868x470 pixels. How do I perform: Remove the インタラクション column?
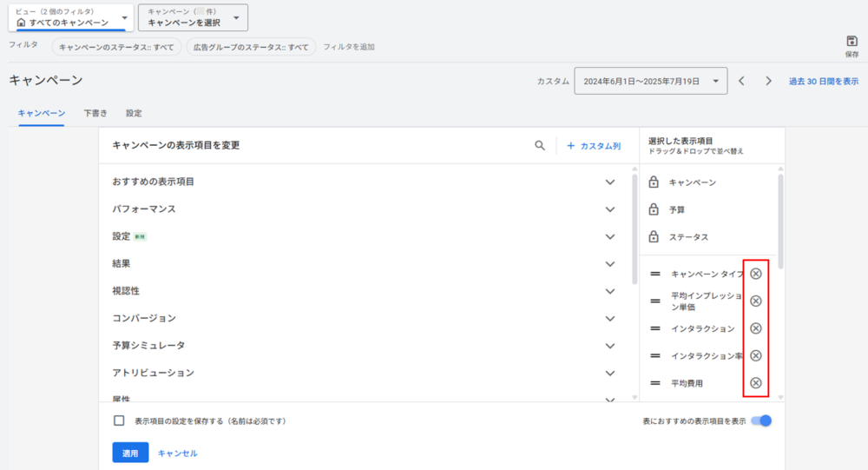tap(755, 328)
